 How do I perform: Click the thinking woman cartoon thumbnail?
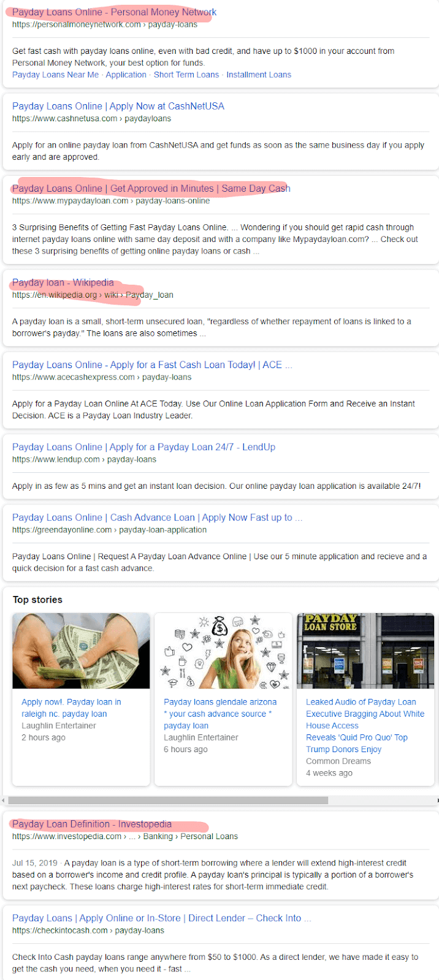click(x=223, y=651)
